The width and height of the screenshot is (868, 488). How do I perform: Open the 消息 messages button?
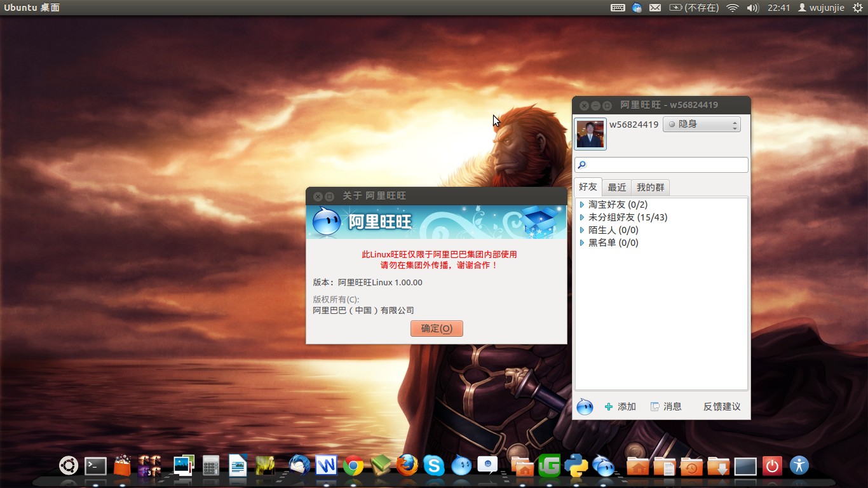pyautogui.click(x=666, y=407)
